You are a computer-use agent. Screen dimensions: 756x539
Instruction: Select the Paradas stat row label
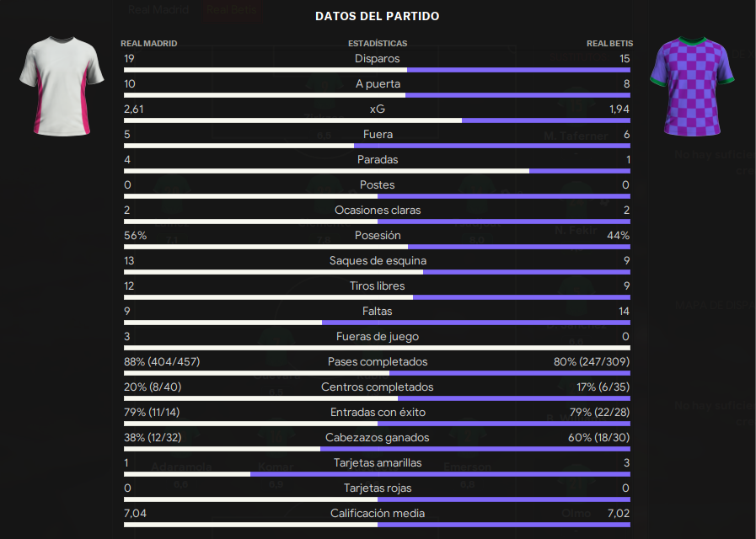coord(378,159)
